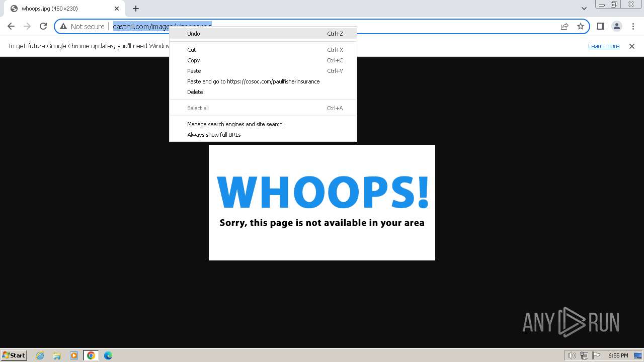644x362 pixels.
Task: Click the browser Back arrow
Action: 11,26
